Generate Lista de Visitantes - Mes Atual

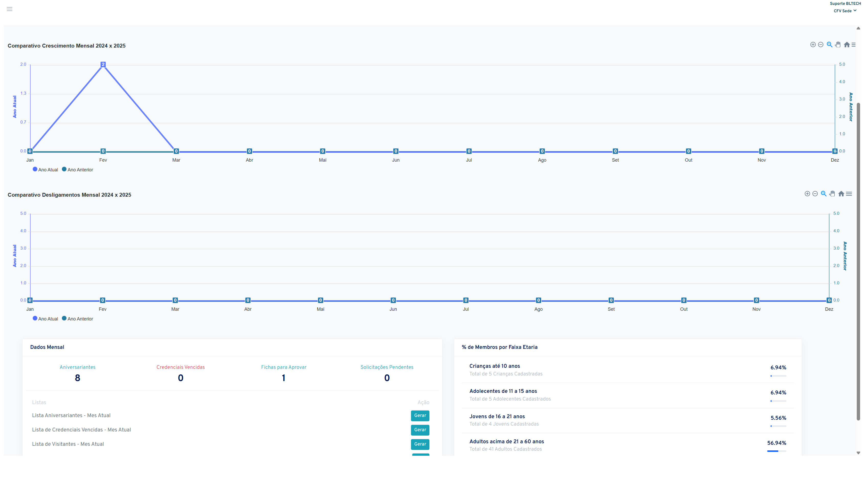pos(420,444)
